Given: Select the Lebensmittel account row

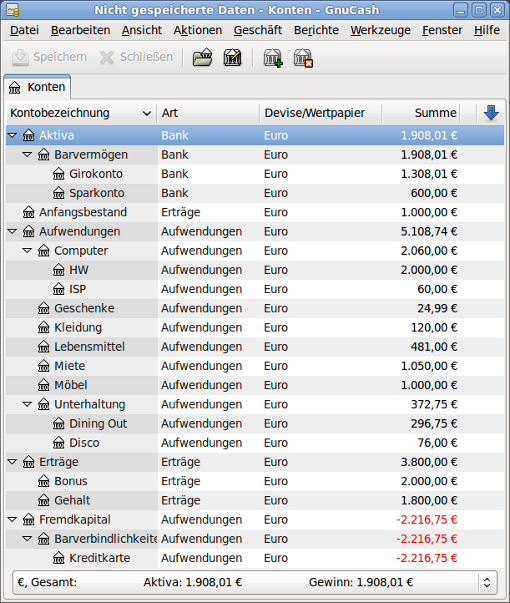Looking at the screenshot, I should 255,347.
